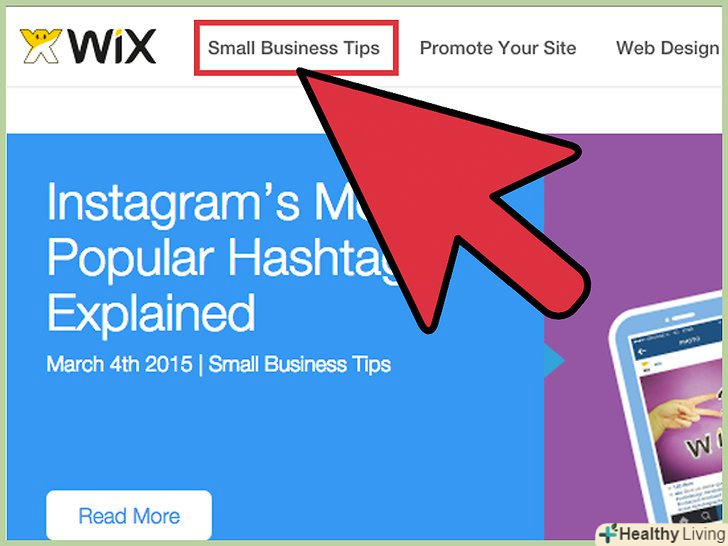
Task: Tap the magnifier search icon at phone bottom
Action: click(706, 516)
